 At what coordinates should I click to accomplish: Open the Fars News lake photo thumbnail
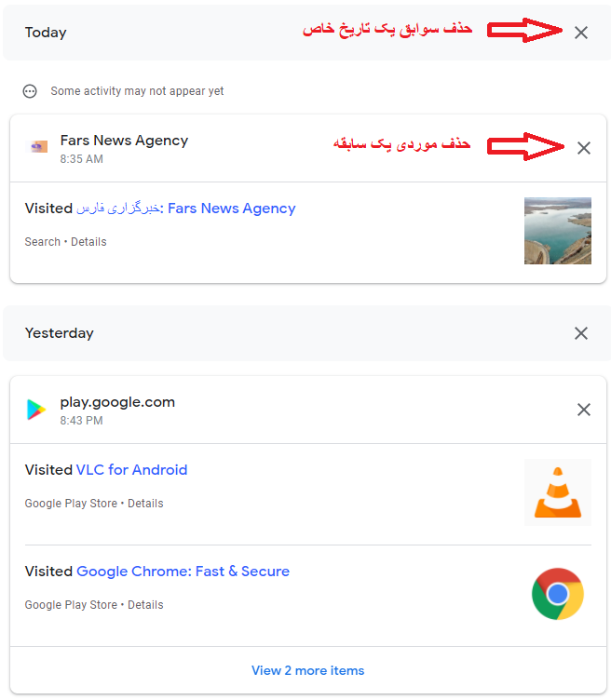[x=557, y=231]
